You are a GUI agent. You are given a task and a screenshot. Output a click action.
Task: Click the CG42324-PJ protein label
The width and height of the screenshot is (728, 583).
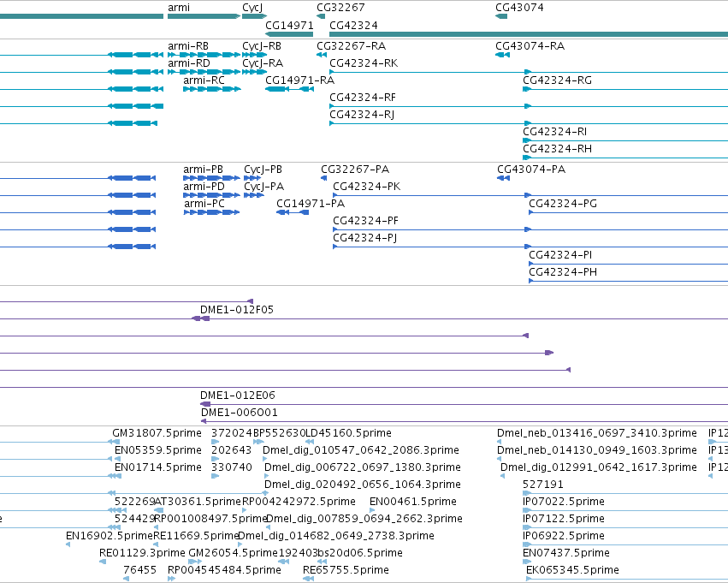pyautogui.click(x=365, y=238)
